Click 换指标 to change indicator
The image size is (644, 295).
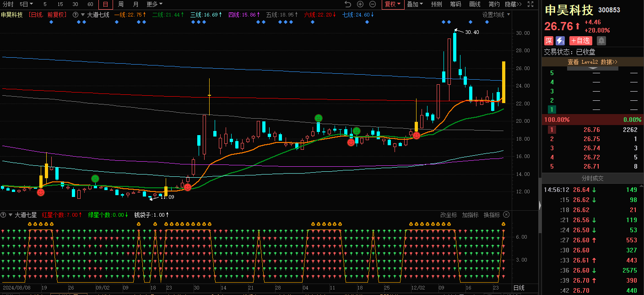click(x=492, y=214)
